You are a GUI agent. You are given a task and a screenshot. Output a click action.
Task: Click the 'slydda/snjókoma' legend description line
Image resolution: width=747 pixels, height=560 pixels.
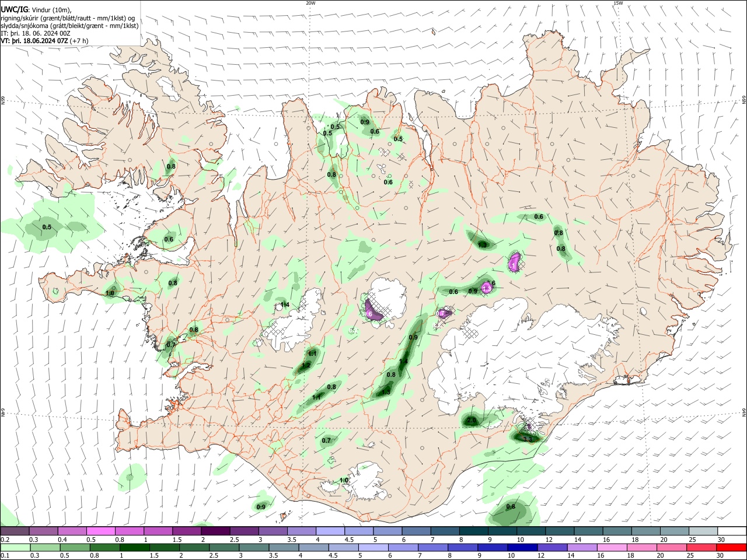[x=69, y=26]
